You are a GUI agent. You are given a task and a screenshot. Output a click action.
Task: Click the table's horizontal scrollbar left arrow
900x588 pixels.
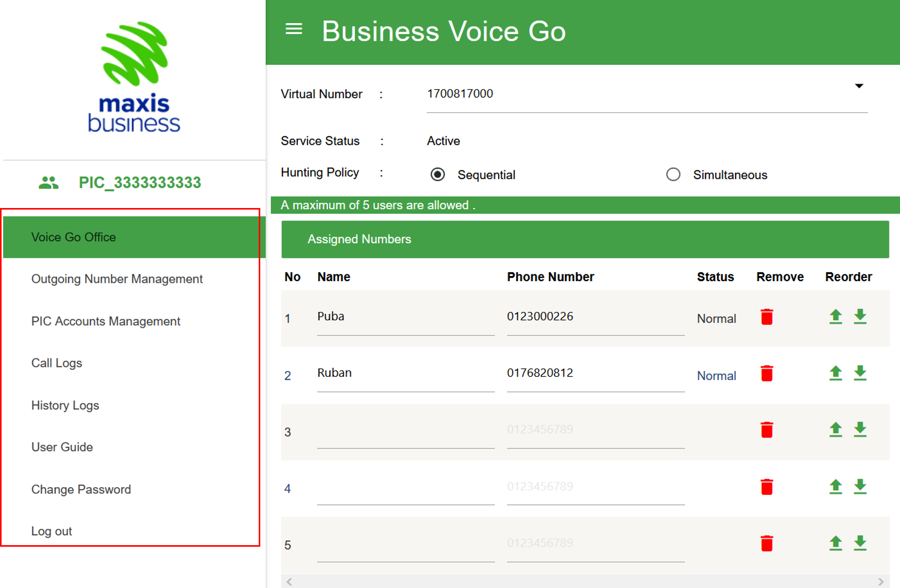point(289,582)
